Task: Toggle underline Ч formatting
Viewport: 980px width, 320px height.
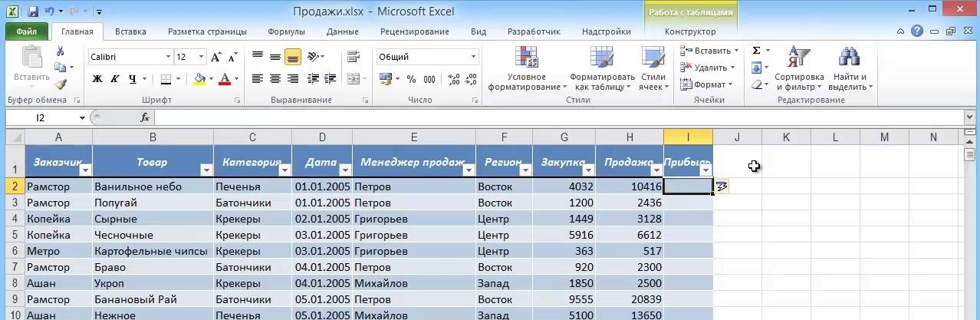Action: 133,78
